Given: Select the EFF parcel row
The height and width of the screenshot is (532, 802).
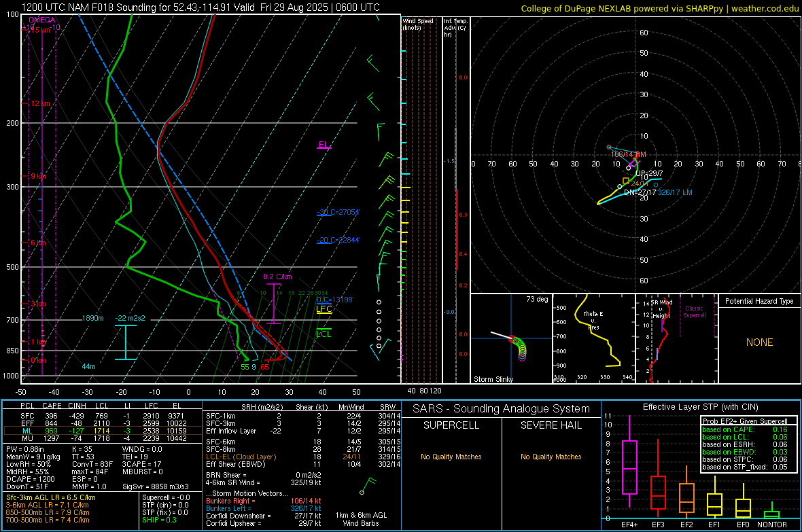Looking at the screenshot, I should coord(102,423).
